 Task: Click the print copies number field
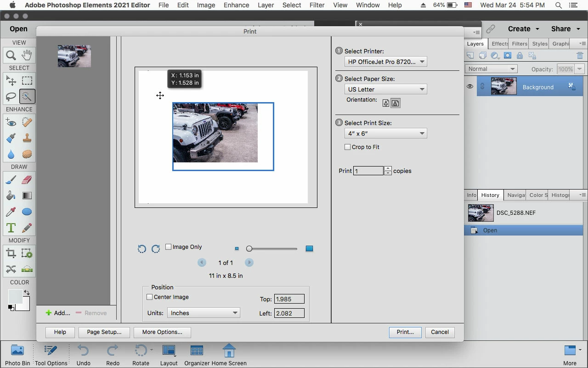click(368, 171)
